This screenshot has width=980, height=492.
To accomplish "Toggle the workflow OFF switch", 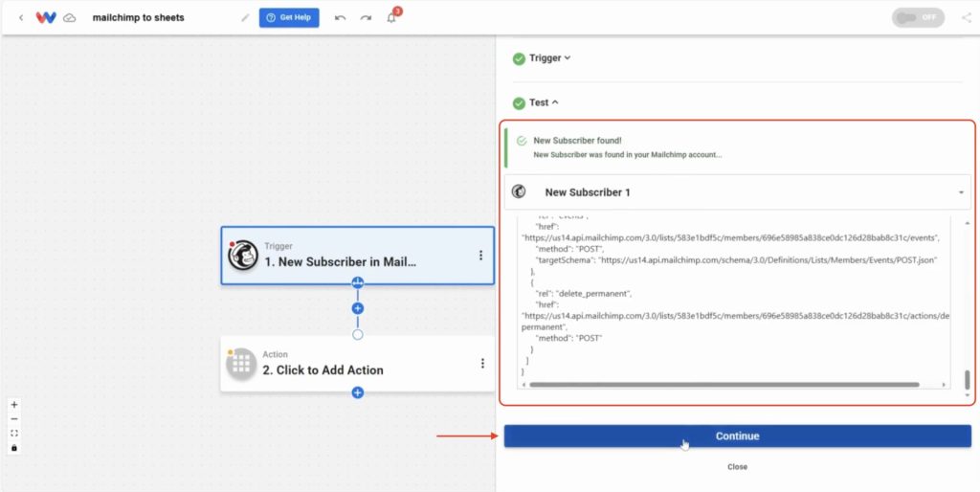I will (x=918, y=17).
